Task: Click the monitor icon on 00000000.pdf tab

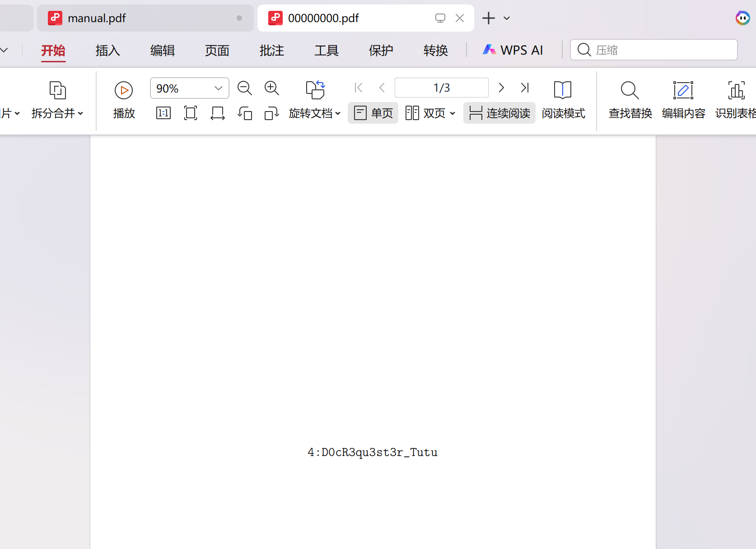Action: point(440,18)
